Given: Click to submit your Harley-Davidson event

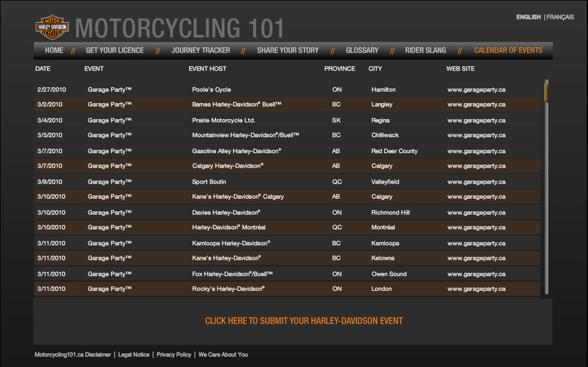Looking at the screenshot, I should [x=304, y=321].
